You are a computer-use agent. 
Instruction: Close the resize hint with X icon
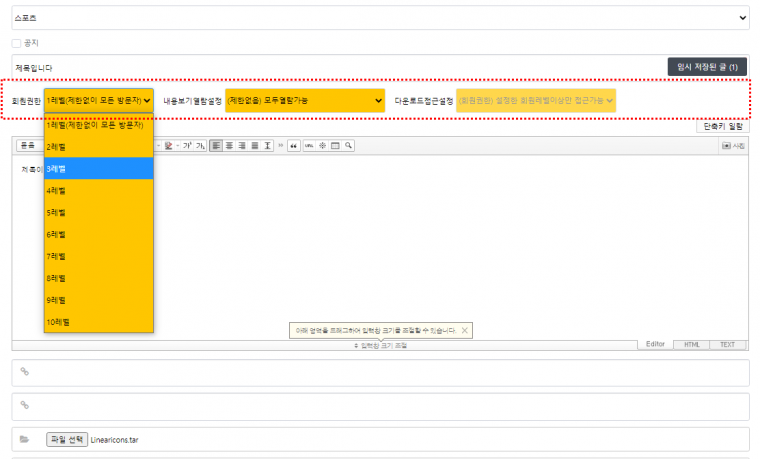(x=465, y=329)
